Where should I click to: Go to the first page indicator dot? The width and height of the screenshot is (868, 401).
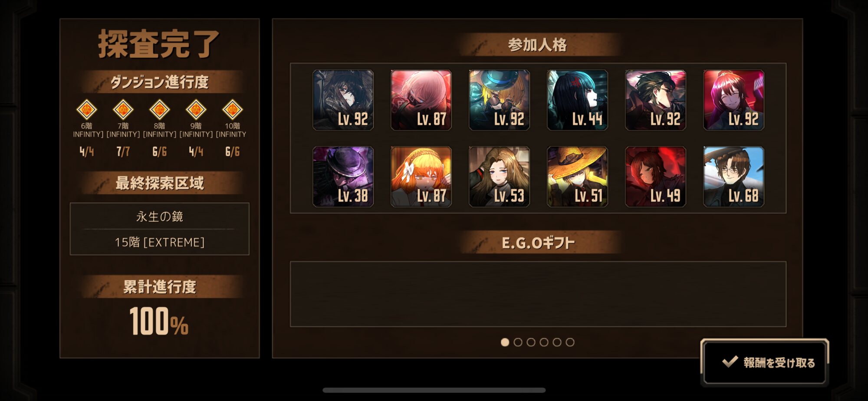click(505, 342)
